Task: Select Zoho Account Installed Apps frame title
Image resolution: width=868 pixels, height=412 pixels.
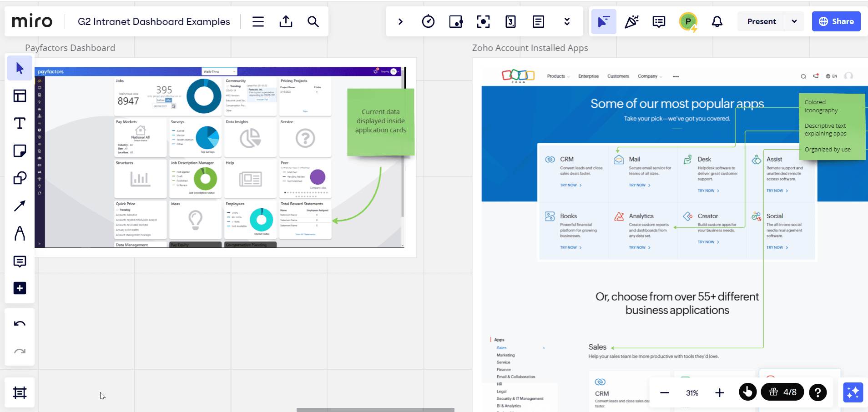Action: point(530,48)
